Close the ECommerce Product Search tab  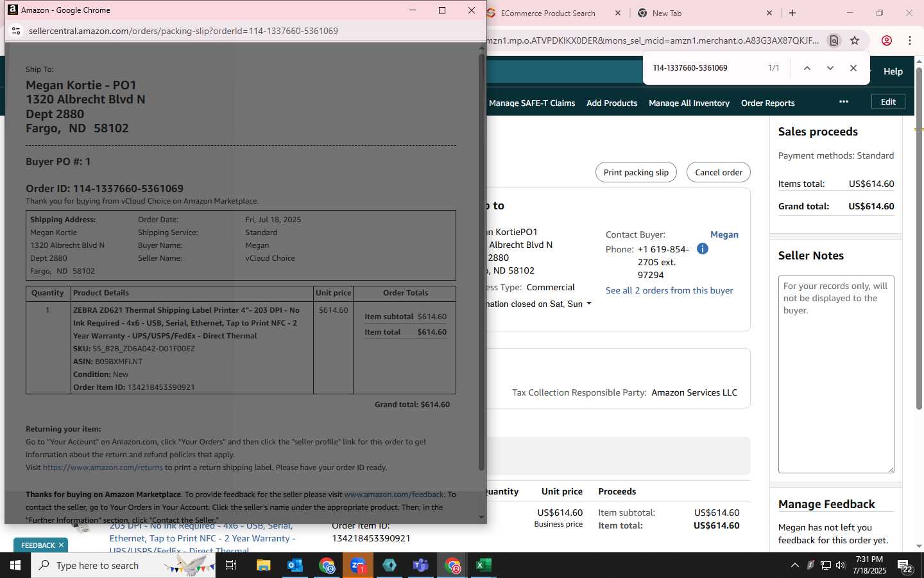point(618,13)
